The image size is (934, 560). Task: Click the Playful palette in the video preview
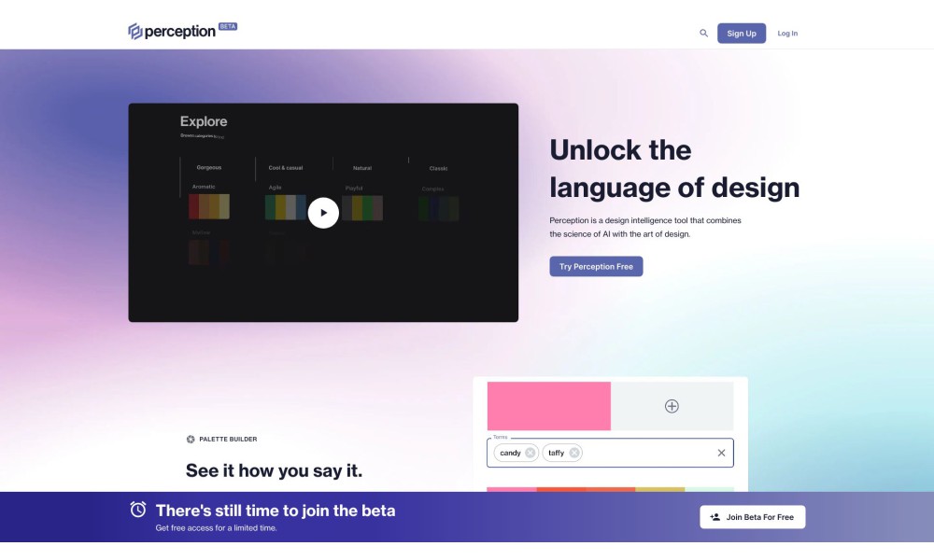point(362,208)
